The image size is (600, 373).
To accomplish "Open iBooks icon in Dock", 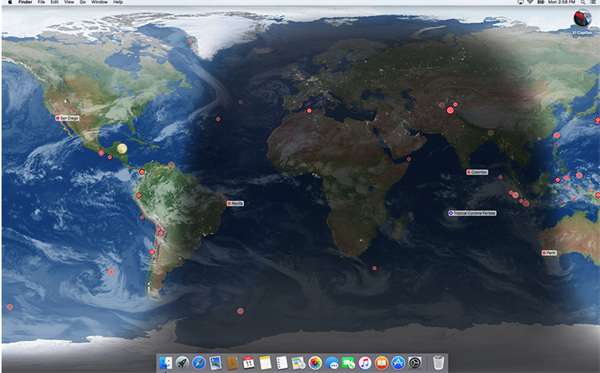I will (x=382, y=363).
